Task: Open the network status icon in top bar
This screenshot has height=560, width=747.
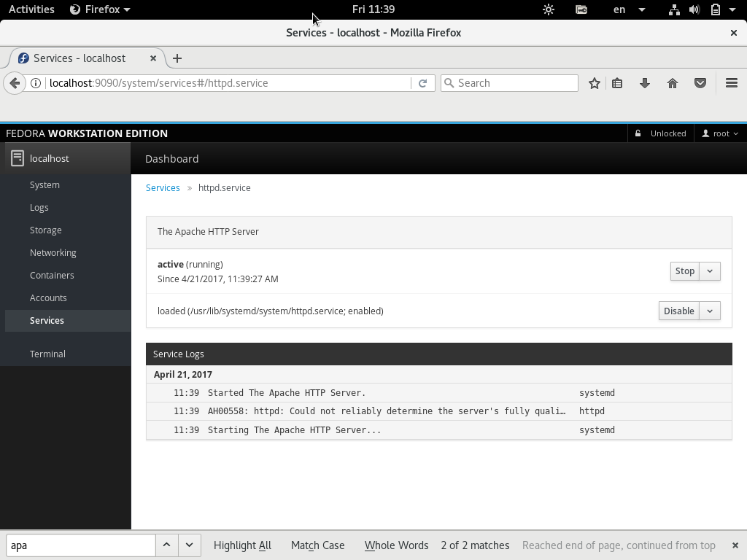Action: (674, 9)
